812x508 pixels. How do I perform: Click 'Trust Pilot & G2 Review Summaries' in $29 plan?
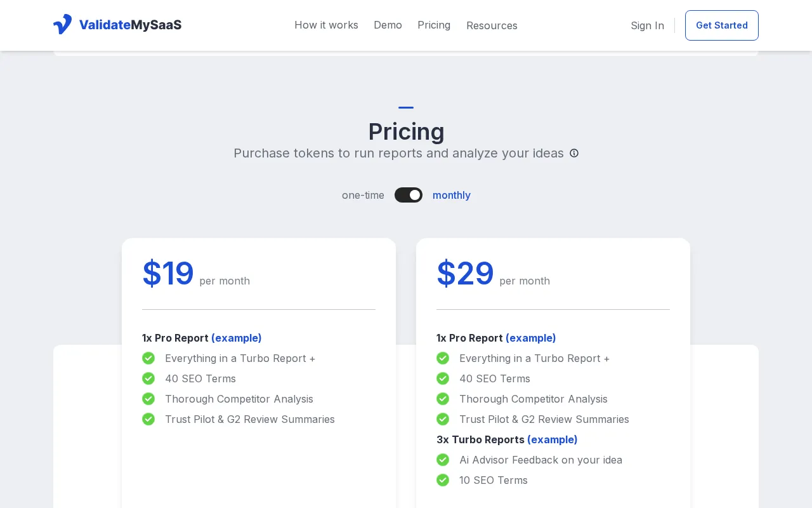point(544,419)
